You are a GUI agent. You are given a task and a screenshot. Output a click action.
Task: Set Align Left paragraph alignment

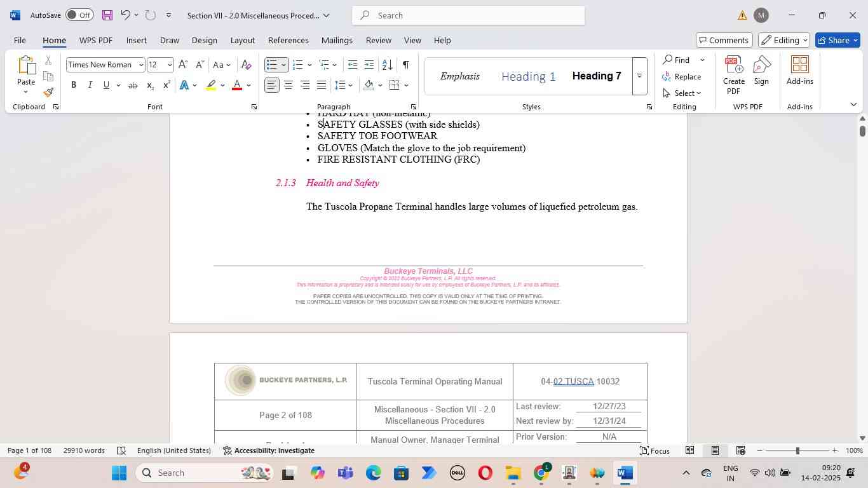[271, 85]
